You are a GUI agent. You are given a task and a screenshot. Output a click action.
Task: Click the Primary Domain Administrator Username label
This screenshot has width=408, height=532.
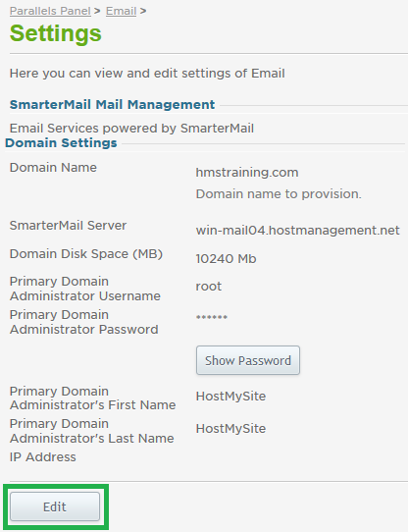pos(85,289)
